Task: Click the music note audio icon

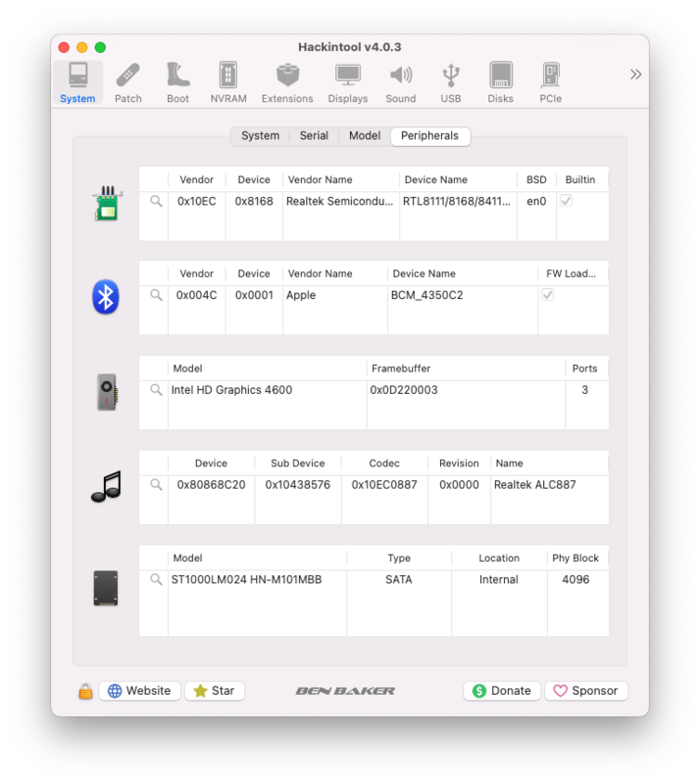Action: pyautogui.click(x=107, y=486)
